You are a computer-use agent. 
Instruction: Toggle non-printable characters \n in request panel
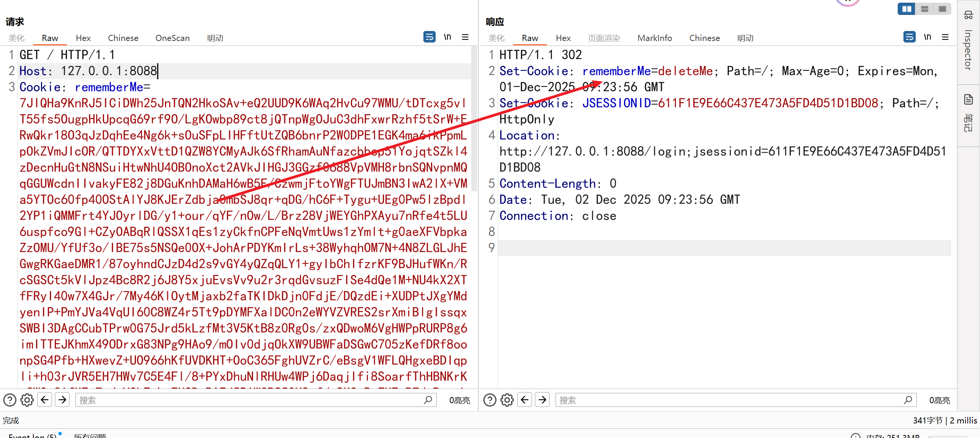pyautogui.click(x=447, y=37)
